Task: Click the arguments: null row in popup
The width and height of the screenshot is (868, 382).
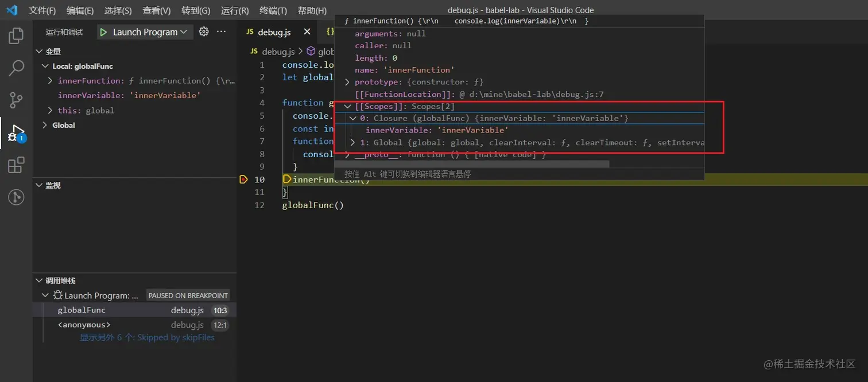Action: [390, 34]
